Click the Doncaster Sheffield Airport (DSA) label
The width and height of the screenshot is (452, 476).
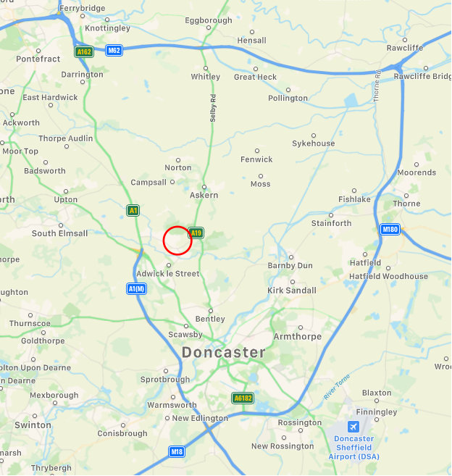[354, 448]
